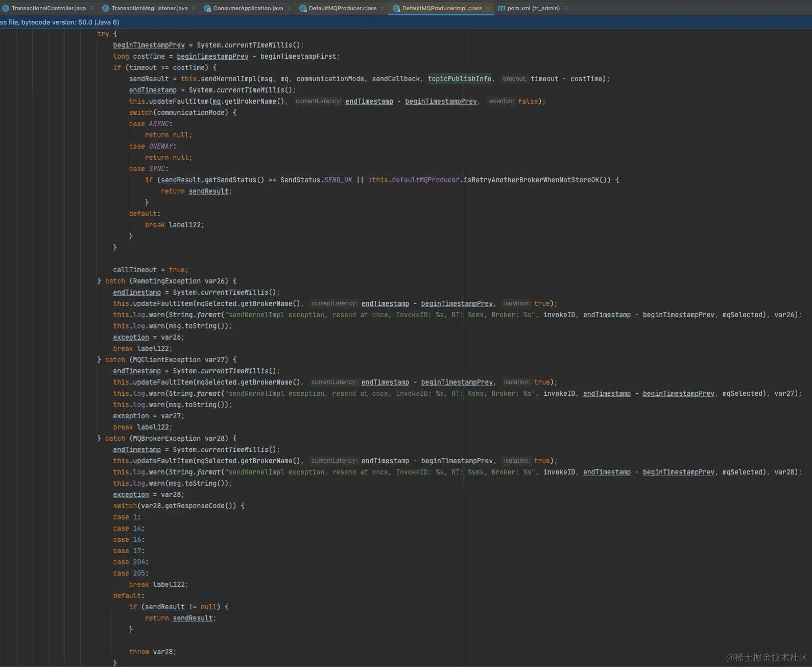
Task: Click the highlighted topicPublishInfo argument
Action: 460,79
